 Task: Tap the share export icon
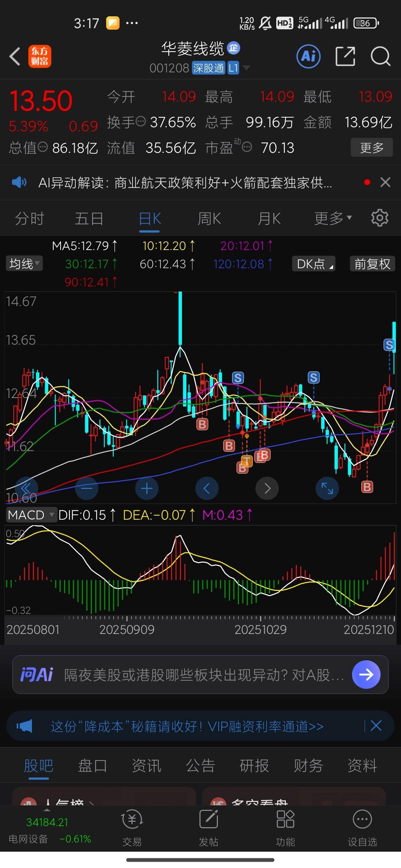click(x=345, y=56)
